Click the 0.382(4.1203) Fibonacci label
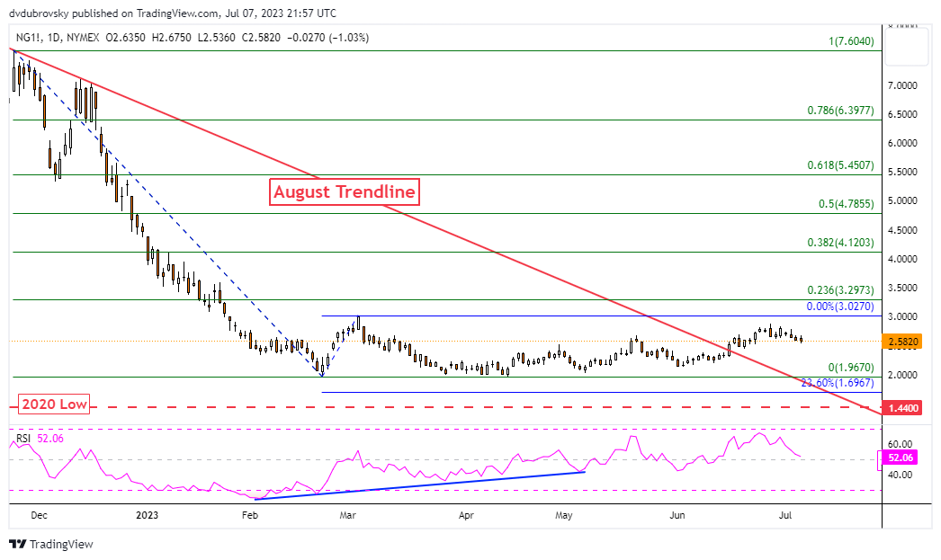 point(841,243)
